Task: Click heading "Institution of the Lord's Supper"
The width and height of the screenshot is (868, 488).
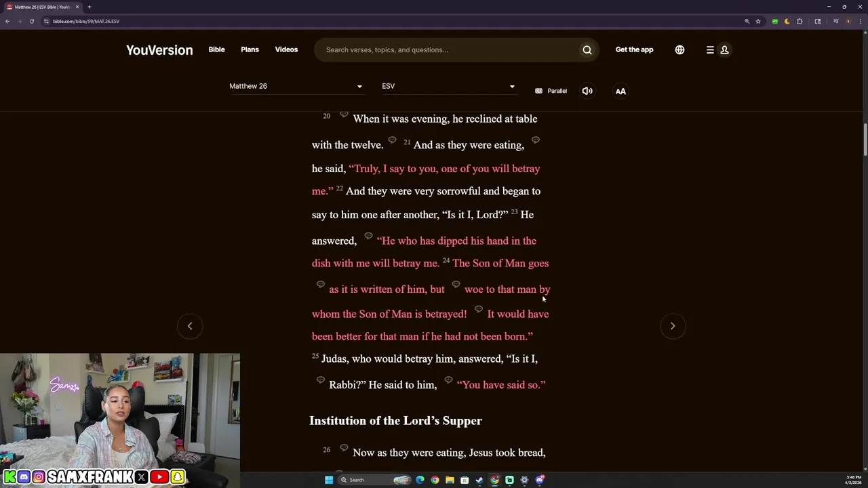Action: tap(395, 421)
